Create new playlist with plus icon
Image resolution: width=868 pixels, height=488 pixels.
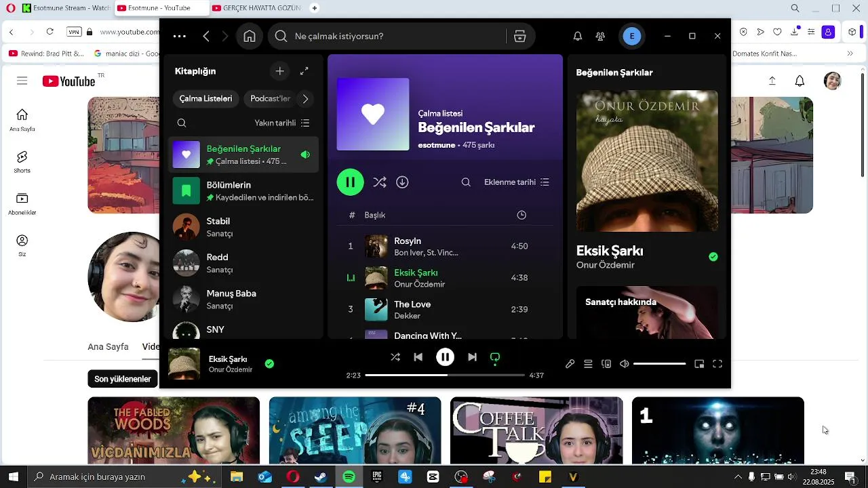click(x=279, y=71)
